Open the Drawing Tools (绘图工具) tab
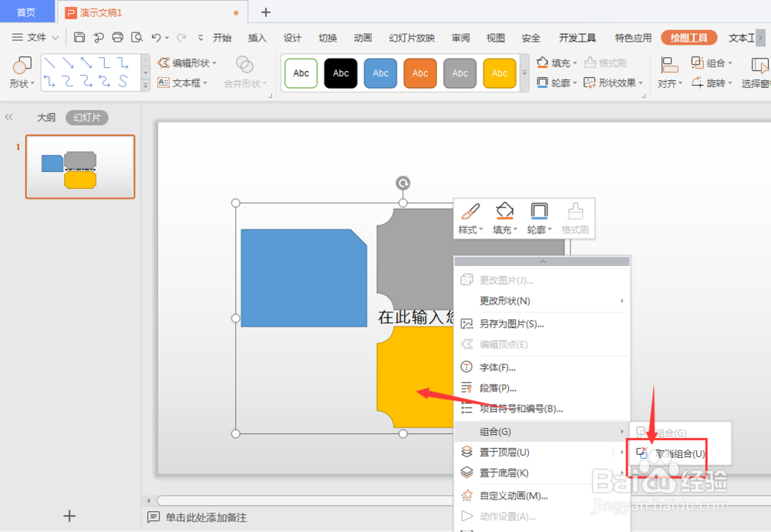Viewport: 771px width, 532px height. 689,38
